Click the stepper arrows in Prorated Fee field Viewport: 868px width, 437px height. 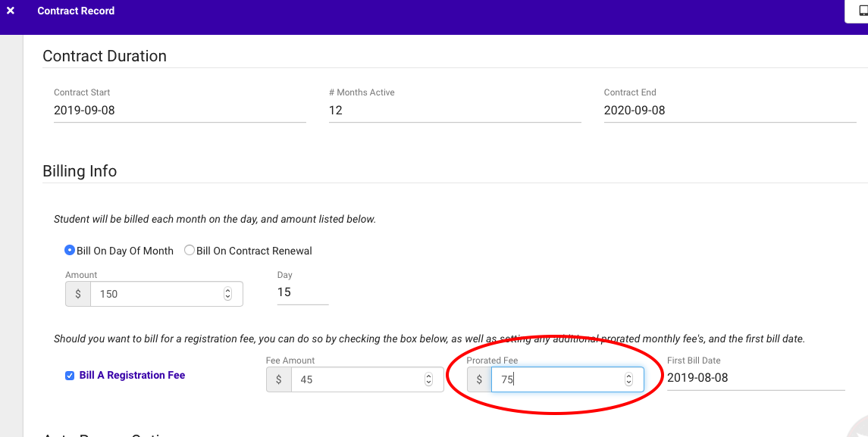[628, 379]
